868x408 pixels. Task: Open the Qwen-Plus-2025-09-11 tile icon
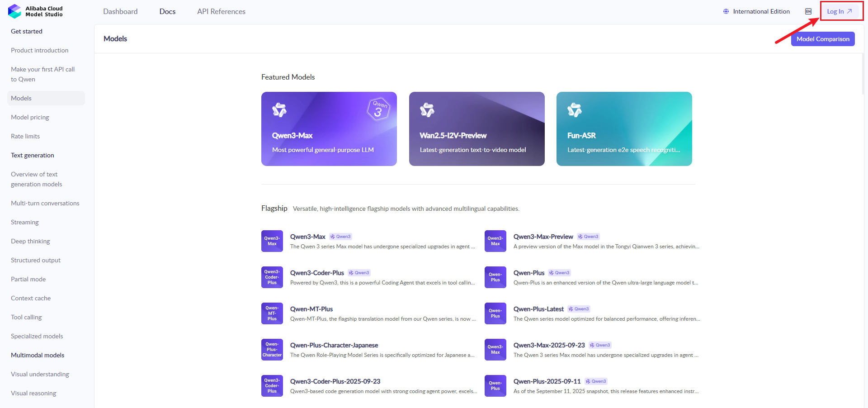[495, 386]
